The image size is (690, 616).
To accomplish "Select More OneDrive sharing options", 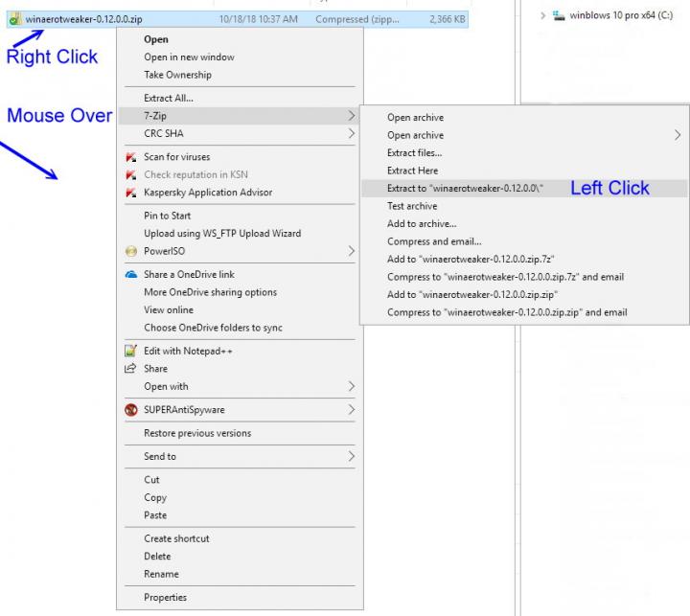I will 210,292.
